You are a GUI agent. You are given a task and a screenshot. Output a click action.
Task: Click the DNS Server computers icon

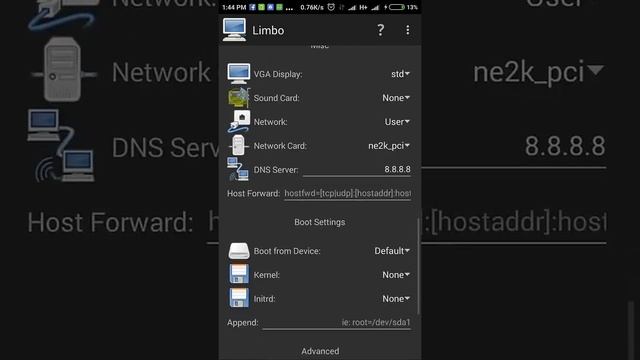[238, 169]
